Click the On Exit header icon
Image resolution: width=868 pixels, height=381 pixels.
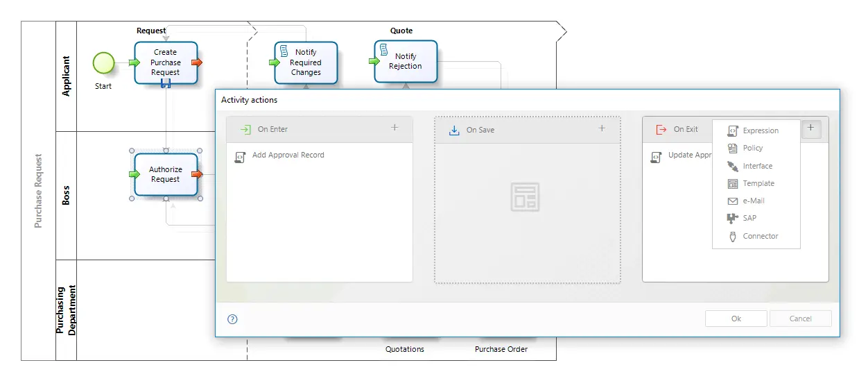(661, 129)
